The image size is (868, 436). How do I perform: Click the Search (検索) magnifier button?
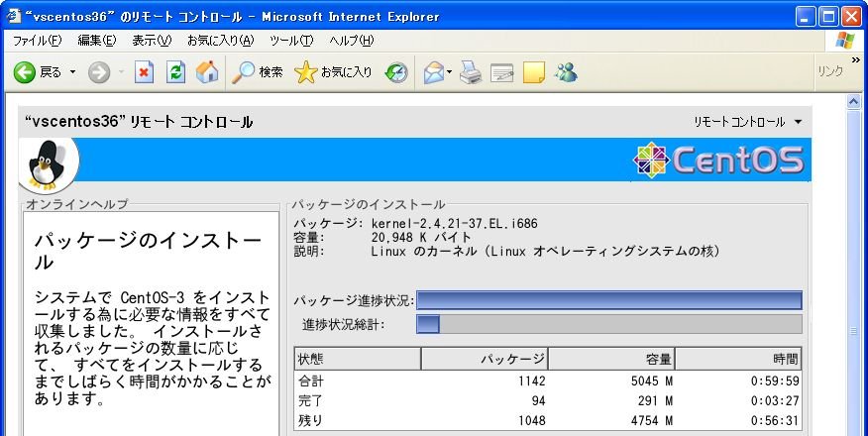257,72
